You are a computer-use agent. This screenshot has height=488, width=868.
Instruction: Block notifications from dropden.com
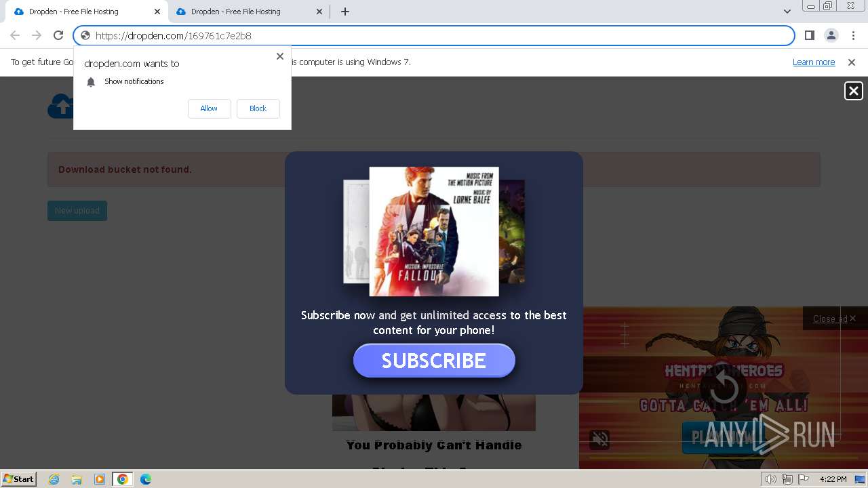[x=258, y=108]
